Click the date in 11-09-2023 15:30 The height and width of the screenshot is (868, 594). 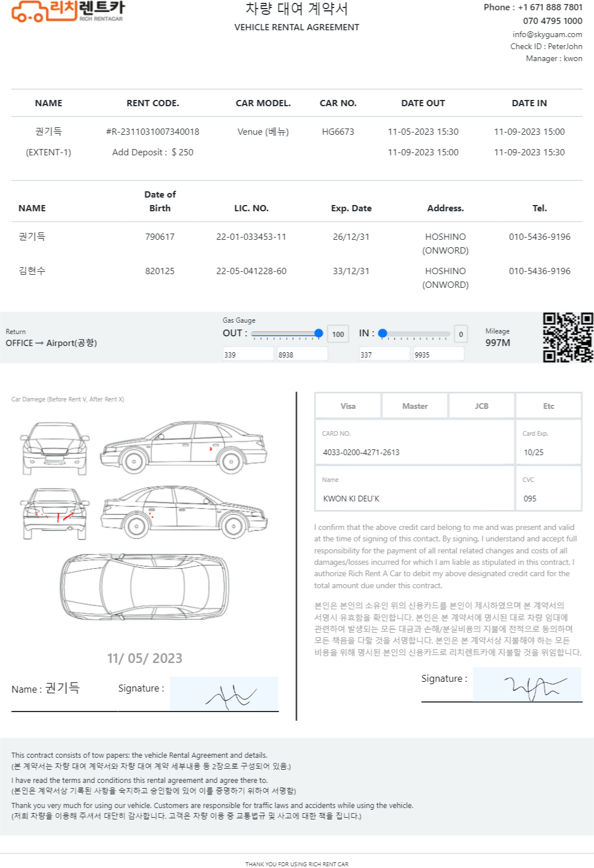(529, 152)
